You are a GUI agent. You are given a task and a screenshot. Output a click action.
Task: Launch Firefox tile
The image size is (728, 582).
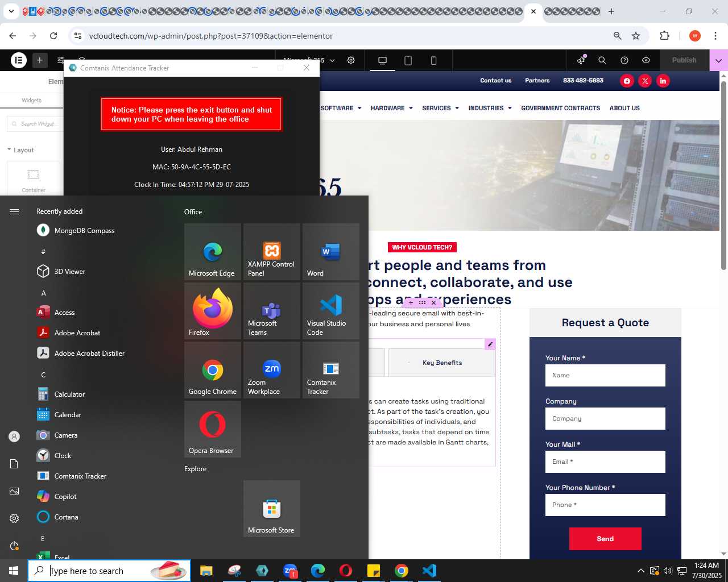(x=213, y=311)
